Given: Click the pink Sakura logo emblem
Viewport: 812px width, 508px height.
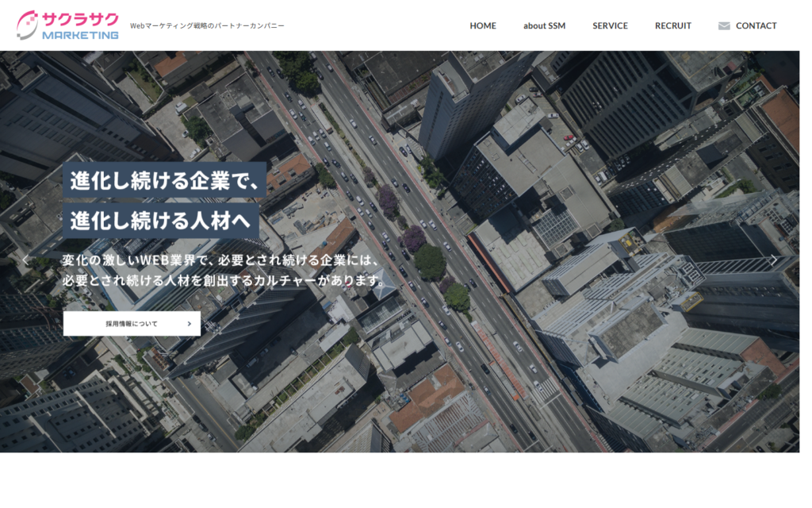Looking at the screenshot, I should [28, 25].
